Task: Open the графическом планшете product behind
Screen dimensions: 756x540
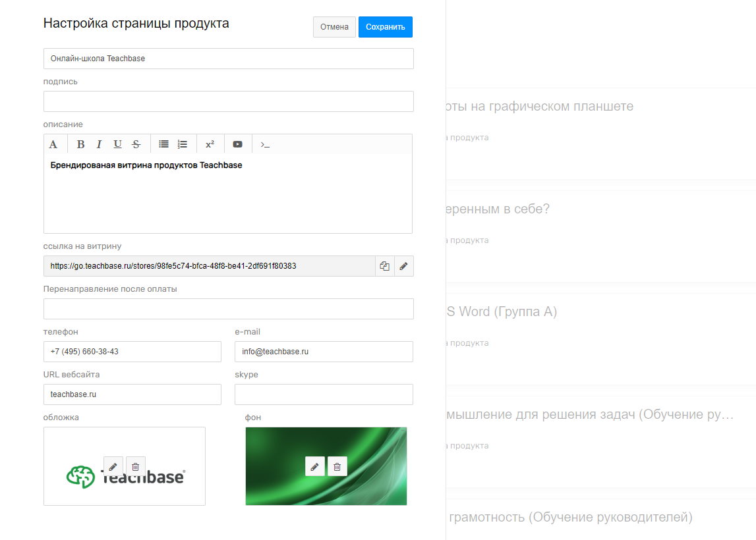Action: (540, 107)
